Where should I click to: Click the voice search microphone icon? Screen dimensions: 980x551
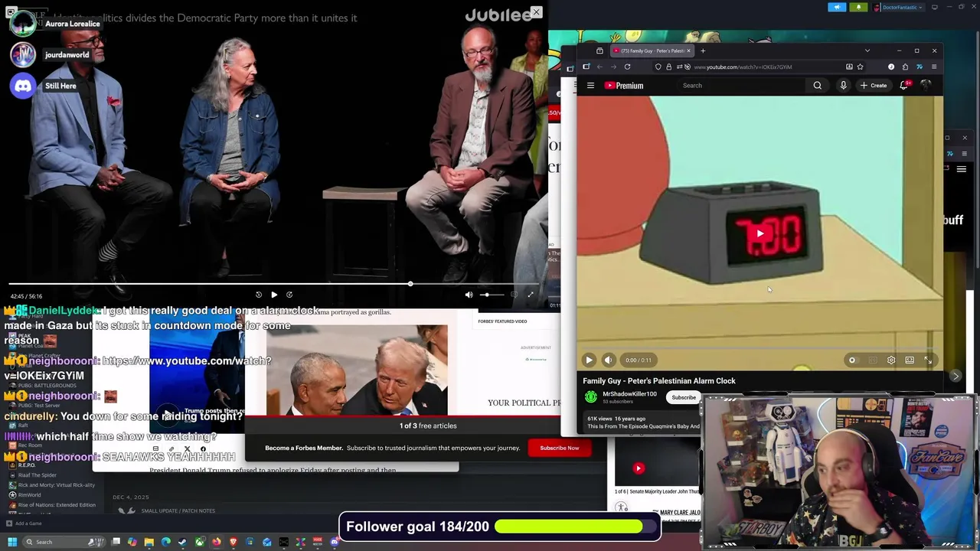tap(843, 86)
